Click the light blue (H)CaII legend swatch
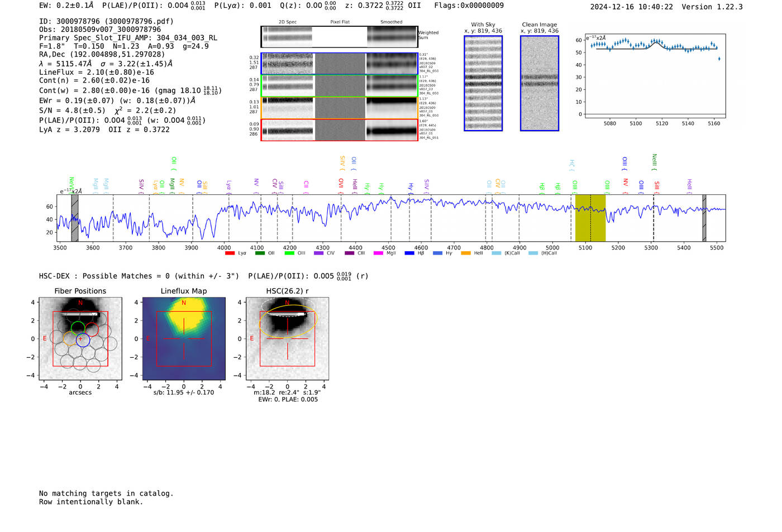Image resolution: width=782 pixels, height=532 pixels. coord(533,253)
